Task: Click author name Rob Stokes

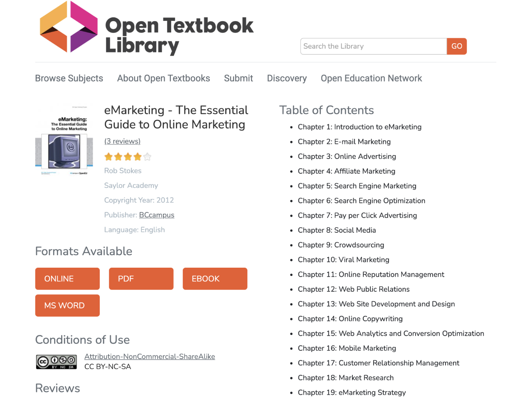Action: tap(123, 171)
